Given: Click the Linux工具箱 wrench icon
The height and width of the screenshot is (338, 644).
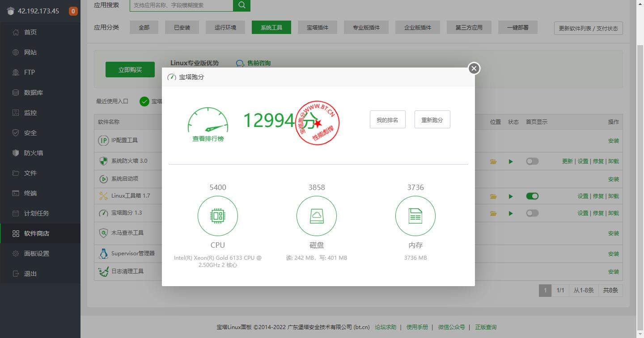Looking at the screenshot, I should point(103,196).
